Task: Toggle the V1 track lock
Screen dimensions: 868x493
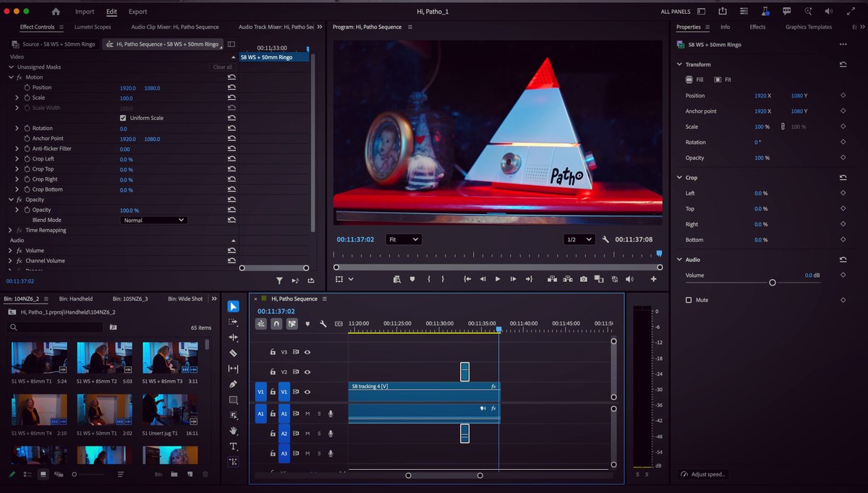Action: [x=272, y=392]
